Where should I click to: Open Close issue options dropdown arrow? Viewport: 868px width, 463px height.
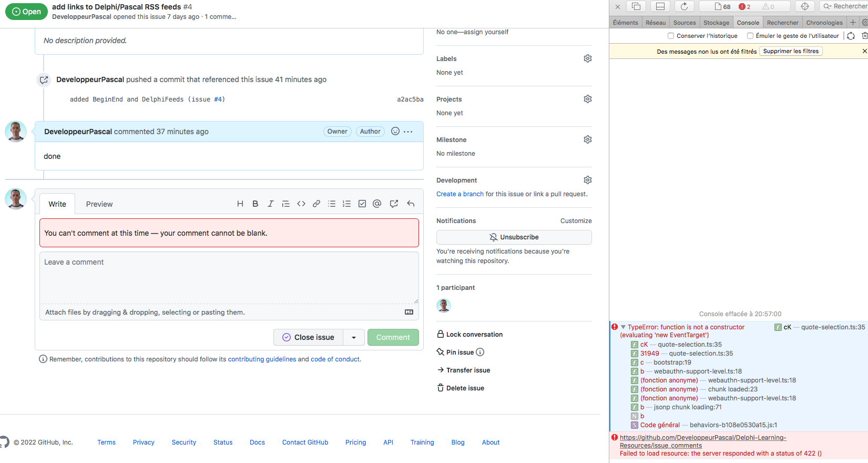point(354,337)
